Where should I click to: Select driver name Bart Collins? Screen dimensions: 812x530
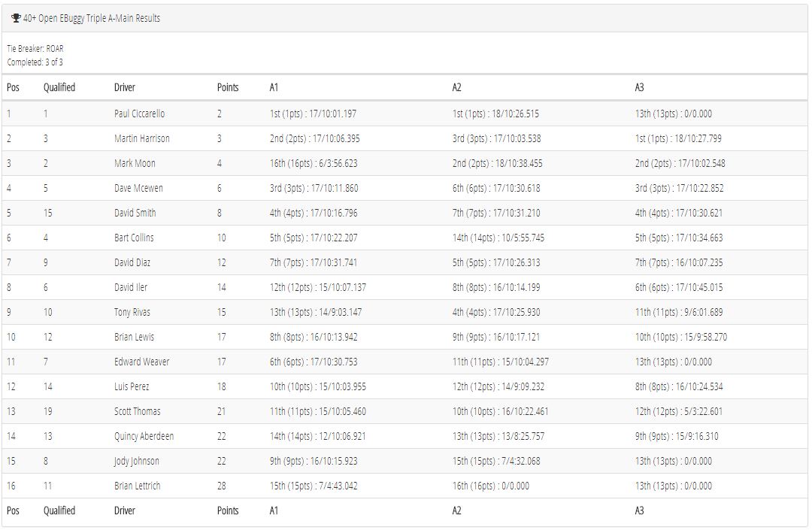134,238
